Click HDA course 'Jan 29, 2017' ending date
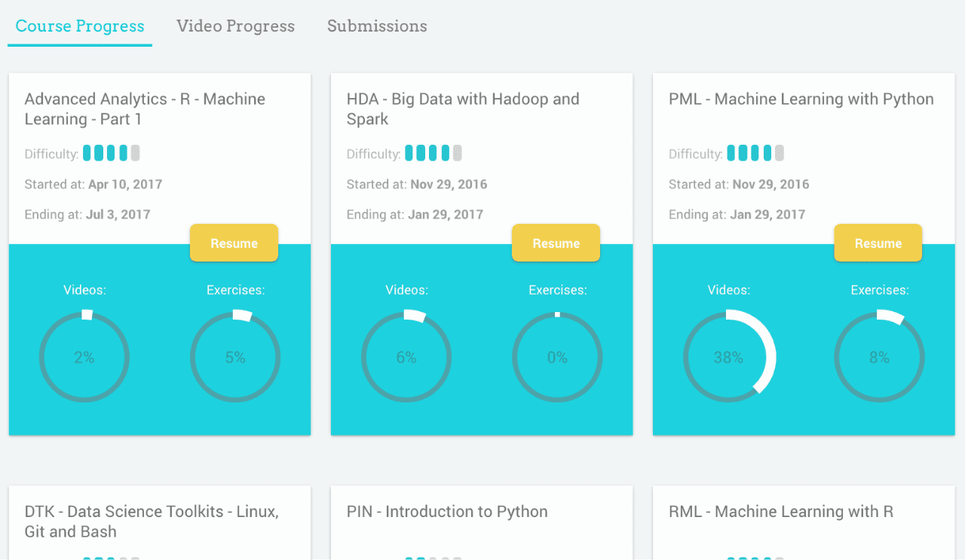The height and width of the screenshot is (560, 965). pos(446,214)
